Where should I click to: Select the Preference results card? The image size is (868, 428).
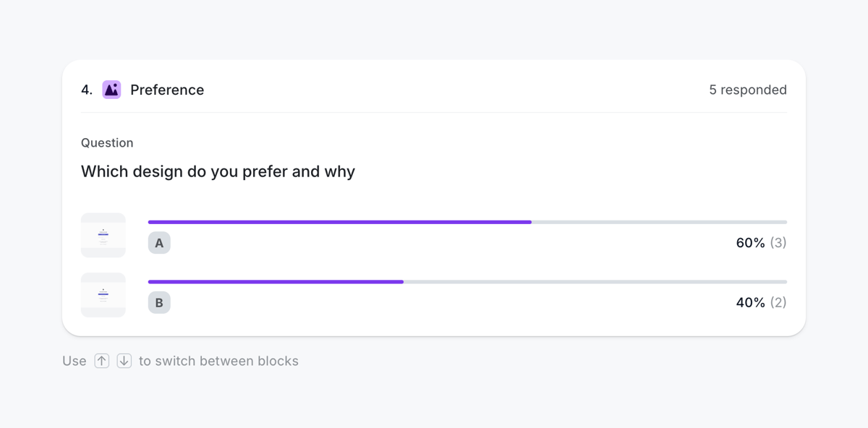pos(434,197)
